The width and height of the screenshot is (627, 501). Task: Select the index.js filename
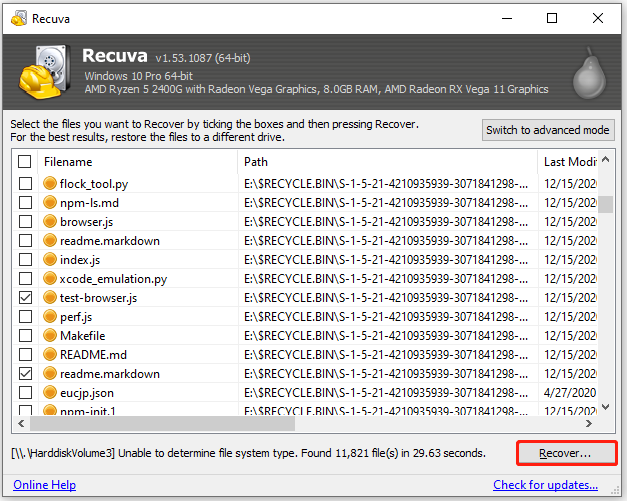click(x=80, y=260)
